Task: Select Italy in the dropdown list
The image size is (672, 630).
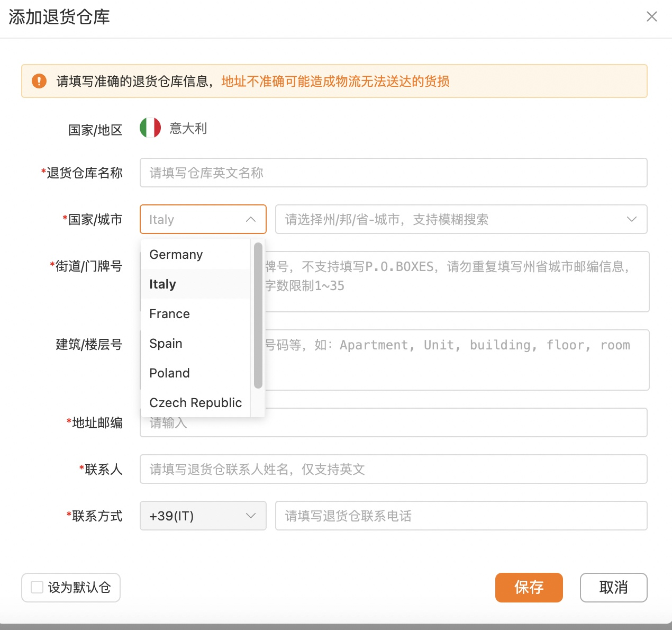Action: 163,284
